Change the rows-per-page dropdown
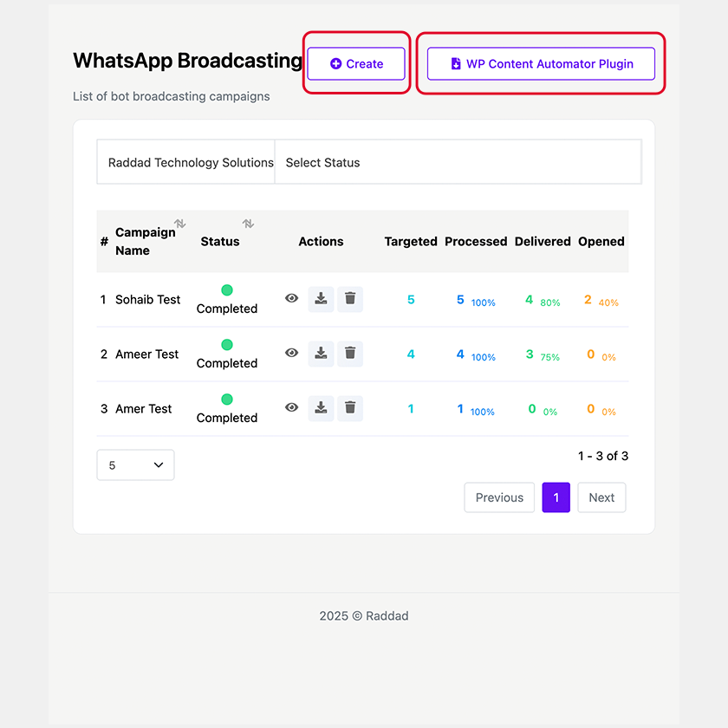The image size is (728, 728). coord(135,465)
